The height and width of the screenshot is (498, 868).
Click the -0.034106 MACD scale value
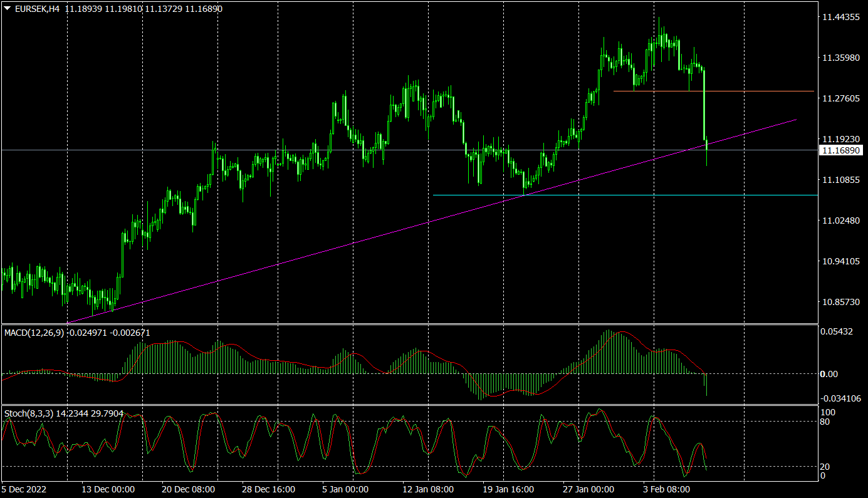[x=840, y=398]
